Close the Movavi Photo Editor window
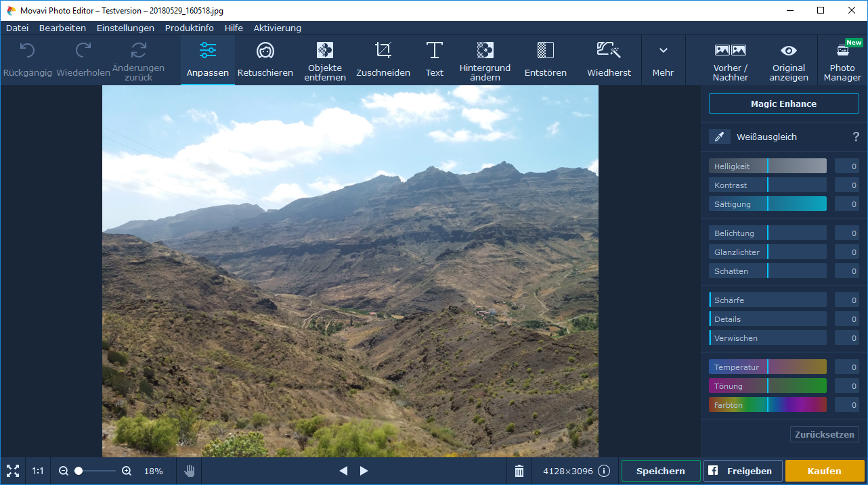868x485 pixels. click(x=852, y=10)
